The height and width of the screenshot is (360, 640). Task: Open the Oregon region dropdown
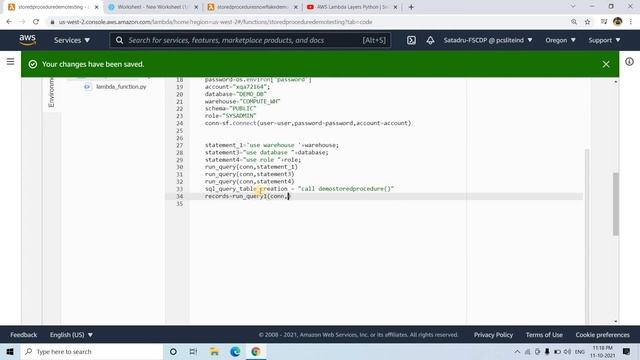(x=560, y=40)
